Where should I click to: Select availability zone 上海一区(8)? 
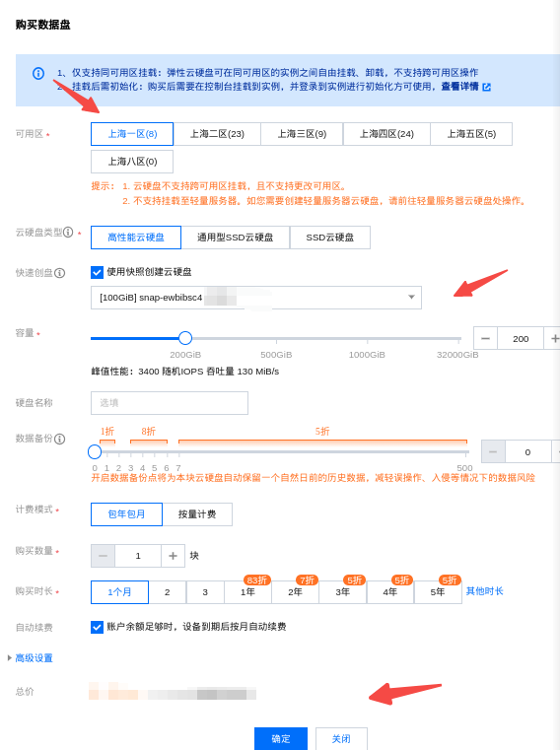point(132,134)
